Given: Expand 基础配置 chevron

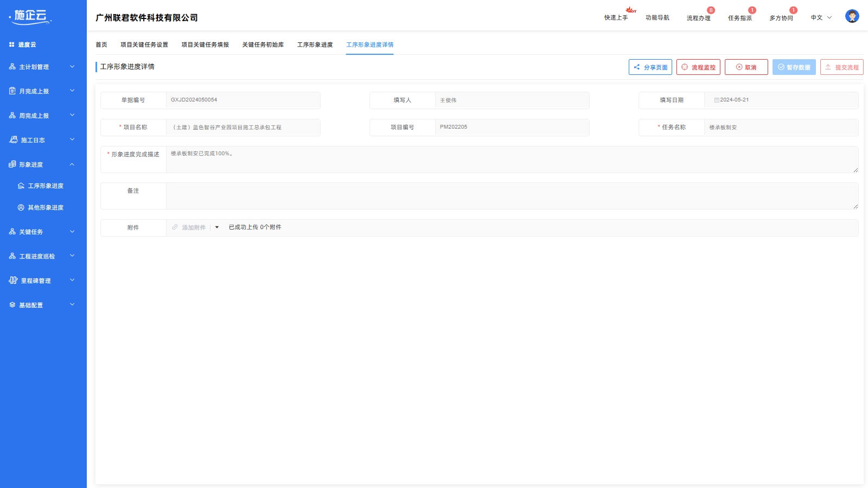Looking at the screenshot, I should pyautogui.click(x=72, y=305).
